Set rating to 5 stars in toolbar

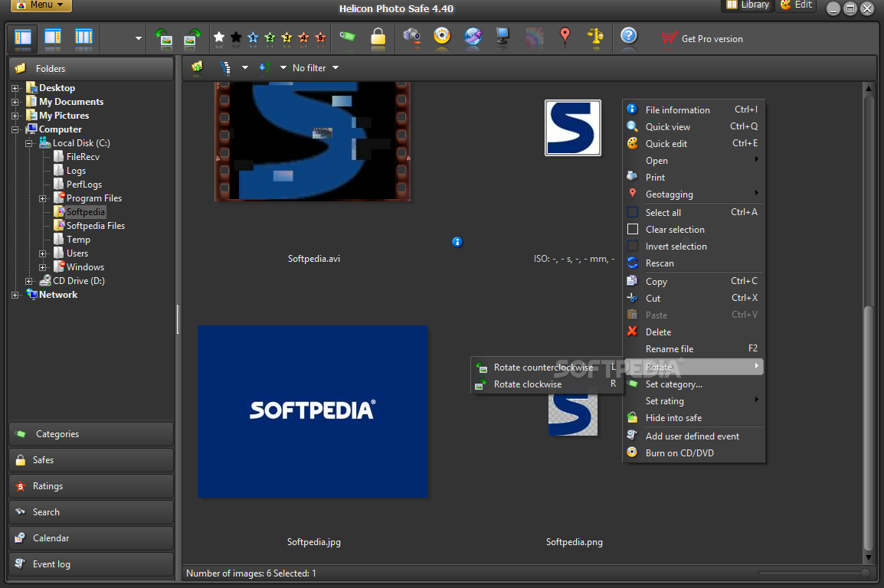coord(321,38)
